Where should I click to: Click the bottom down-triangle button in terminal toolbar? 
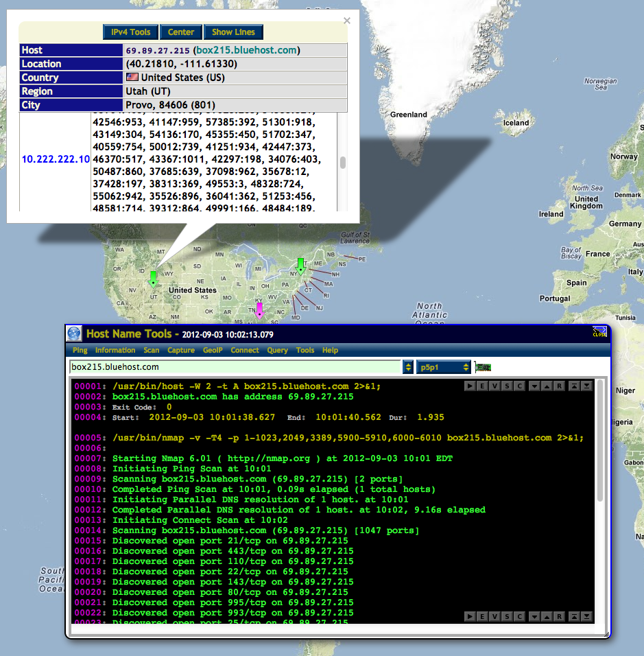534,616
